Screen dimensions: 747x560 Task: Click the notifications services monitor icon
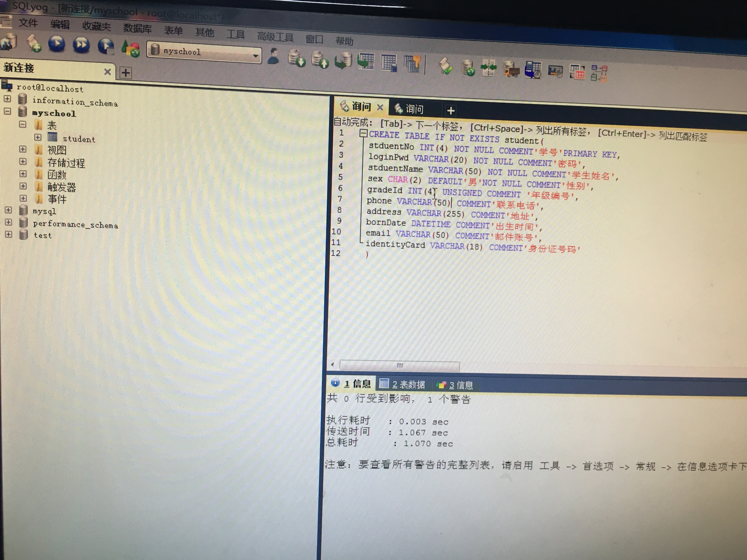point(555,71)
